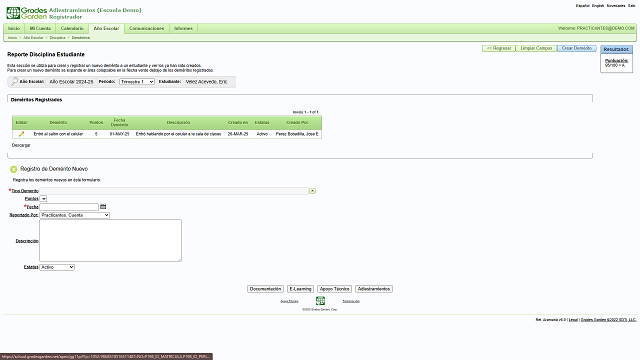Open the Comunicaciones tab
Image resolution: width=640 pixels, height=360 pixels.
[146, 28]
